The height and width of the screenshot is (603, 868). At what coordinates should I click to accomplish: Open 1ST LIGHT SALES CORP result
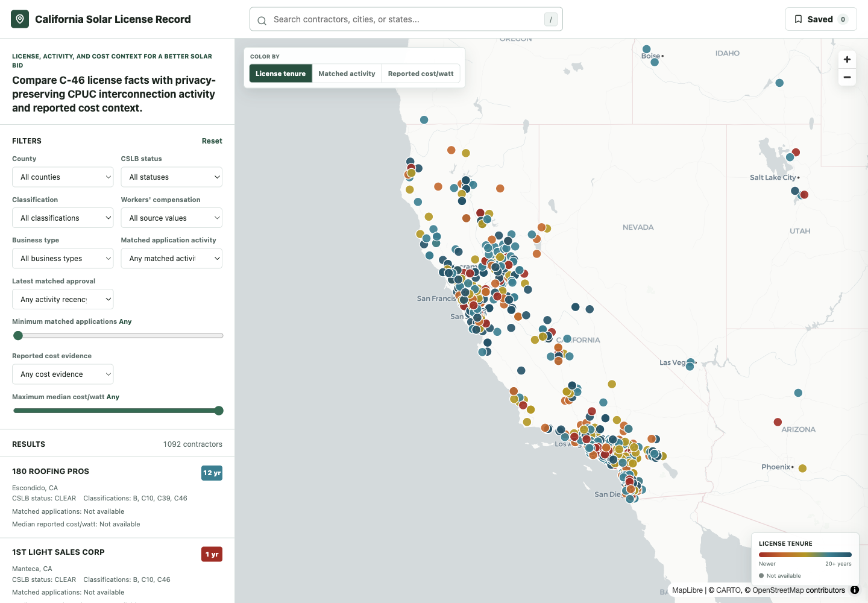(117, 570)
